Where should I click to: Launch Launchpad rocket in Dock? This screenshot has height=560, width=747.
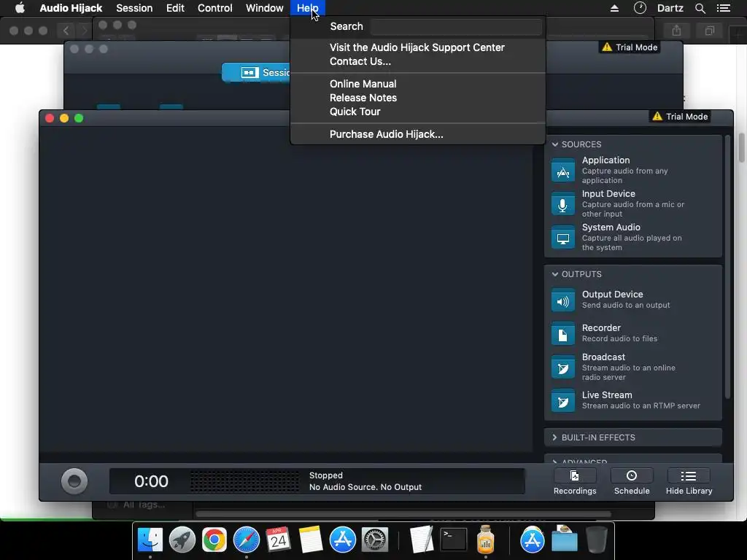(182, 540)
